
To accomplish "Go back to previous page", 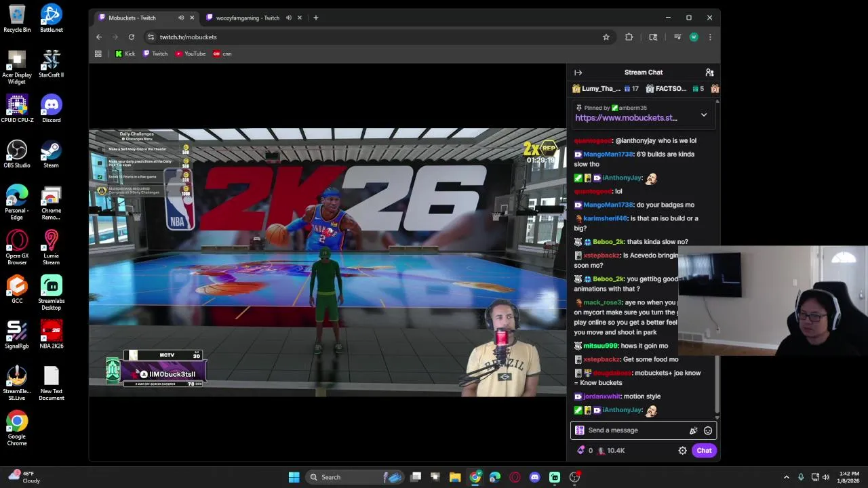I will 99,37.
